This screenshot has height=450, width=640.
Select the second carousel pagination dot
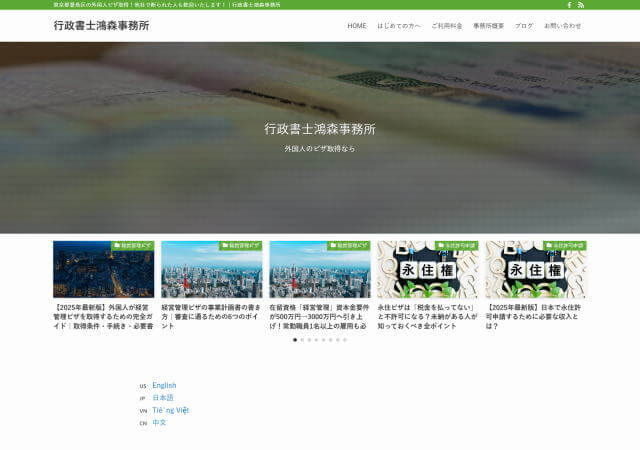click(302, 340)
